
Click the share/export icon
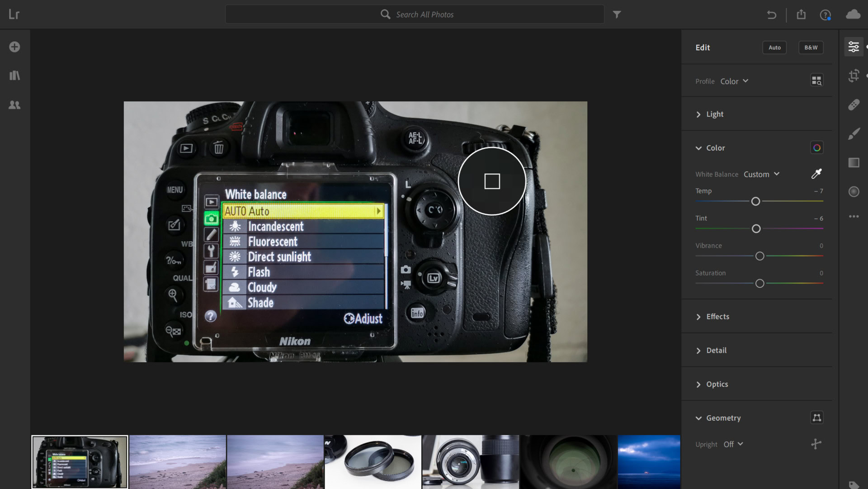(801, 14)
